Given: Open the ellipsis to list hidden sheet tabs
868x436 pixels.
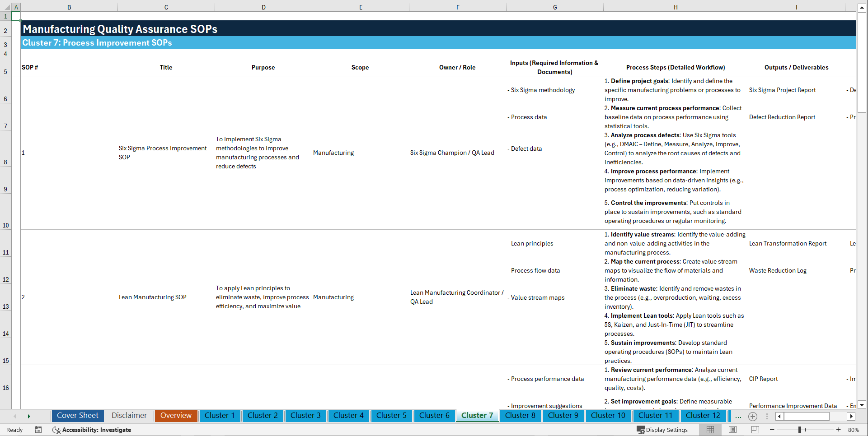Looking at the screenshot, I should (738, 417).
